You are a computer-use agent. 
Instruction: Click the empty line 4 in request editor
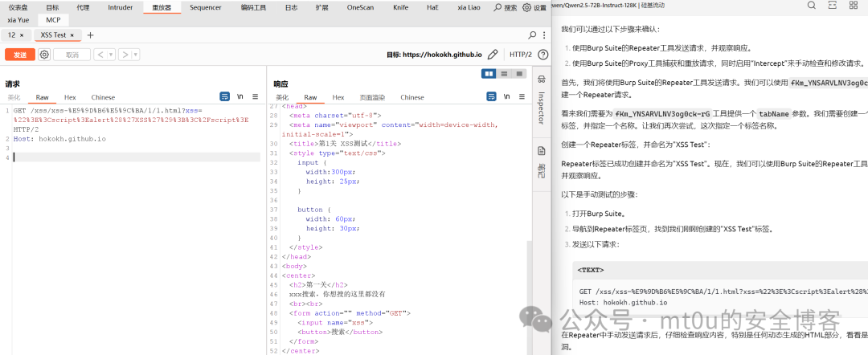coord(136,157)
